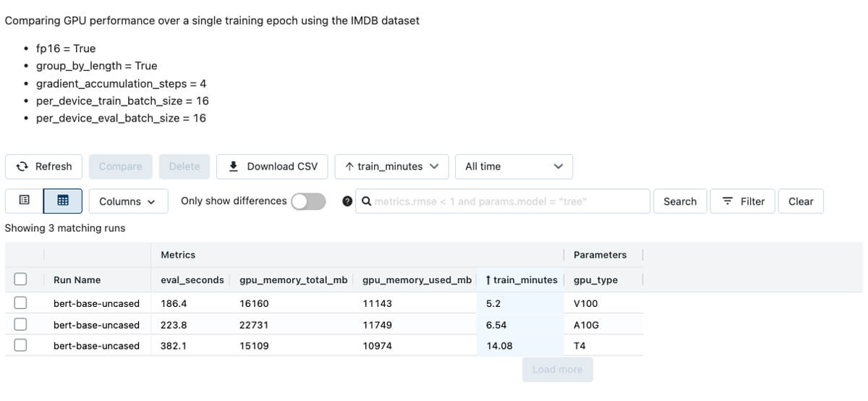
Task: Expand the All time range dropdown
Action: [x=514, y=166]
